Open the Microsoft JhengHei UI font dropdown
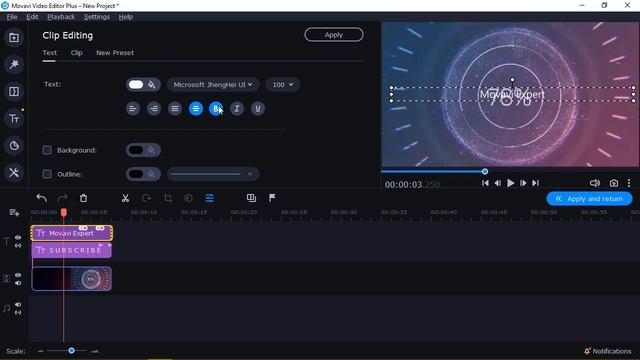The image size is (640, 360). (213, 85)
